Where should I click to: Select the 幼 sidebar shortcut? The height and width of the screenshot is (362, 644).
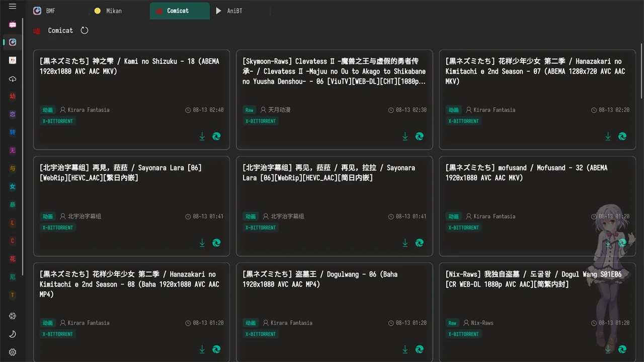(13, 96)
